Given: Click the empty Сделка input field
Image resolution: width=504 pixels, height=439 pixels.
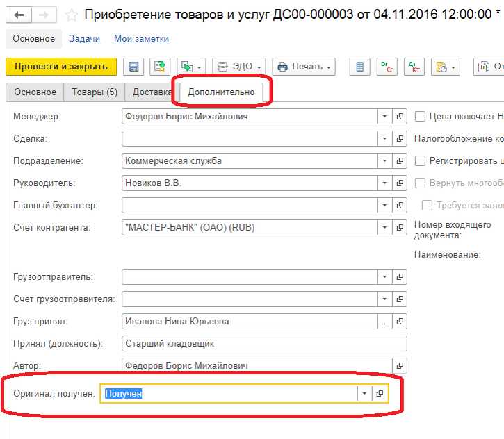Looking at the screenshot, I should pyautogui.click(x=250, y=138).
